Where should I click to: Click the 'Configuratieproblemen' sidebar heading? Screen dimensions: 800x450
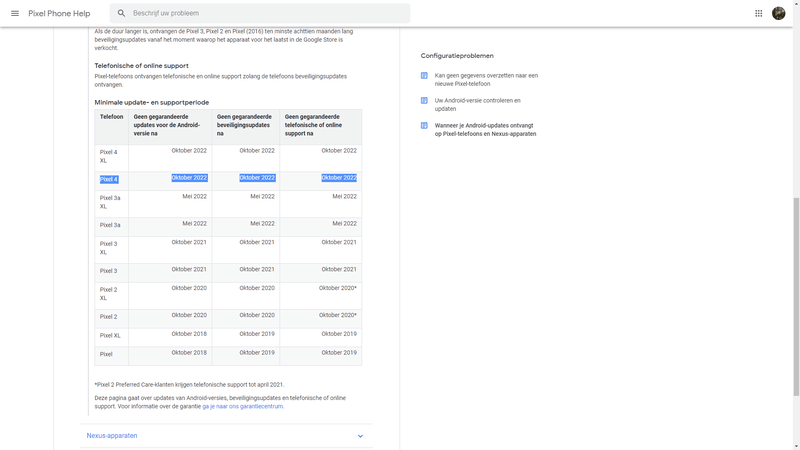pyautogui.click(x=457, y=56)
